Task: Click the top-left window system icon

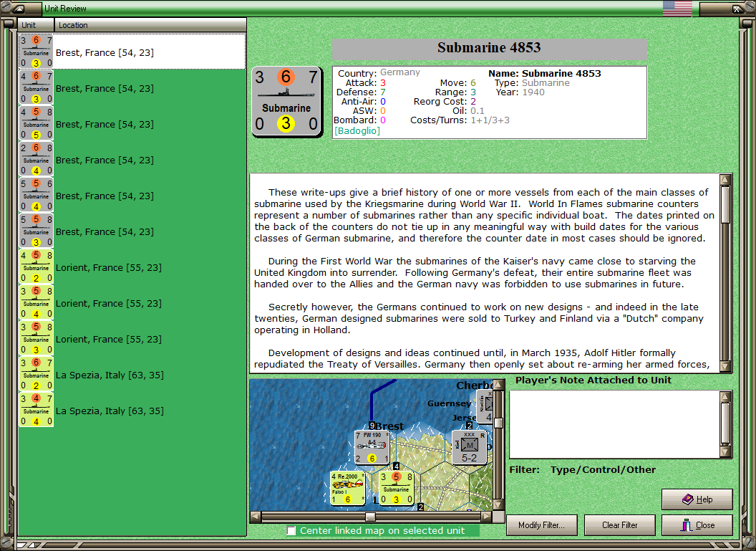Action: click(19, 8)
